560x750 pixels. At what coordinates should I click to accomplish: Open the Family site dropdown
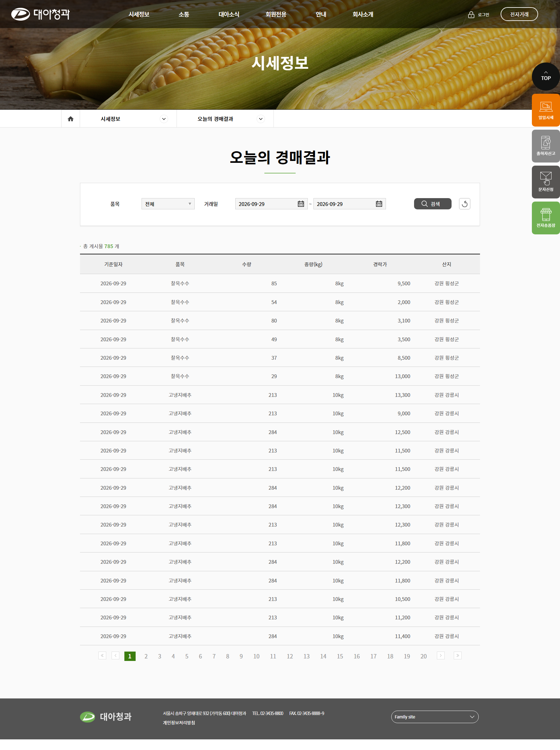435,717
